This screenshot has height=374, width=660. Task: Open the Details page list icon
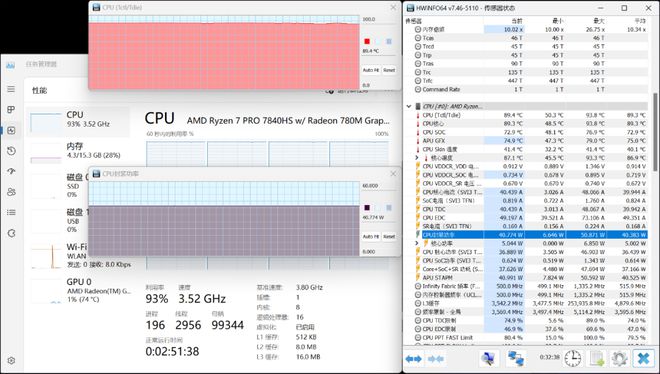tap(11, 212)
